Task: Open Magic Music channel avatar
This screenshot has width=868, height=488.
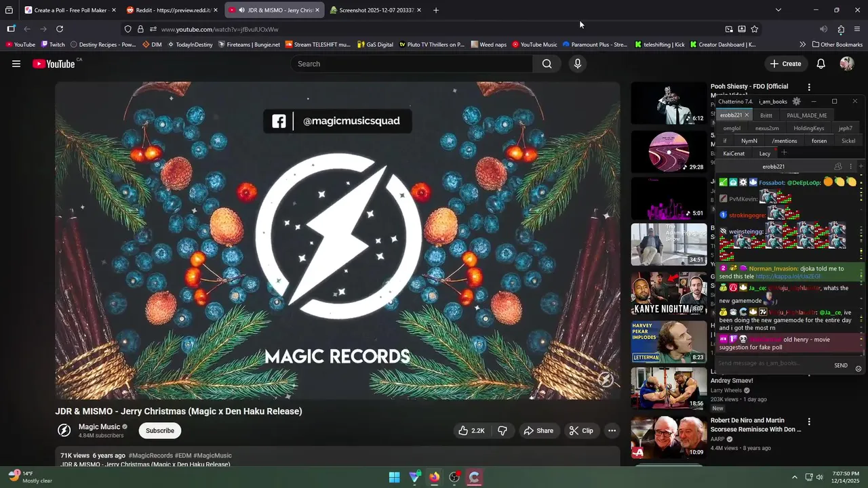Action: point(64,430)
